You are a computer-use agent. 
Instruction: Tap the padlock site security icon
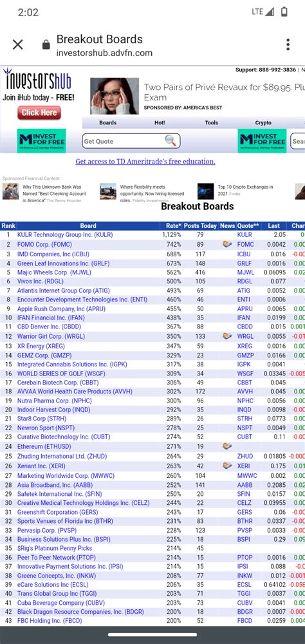[46, 44]
